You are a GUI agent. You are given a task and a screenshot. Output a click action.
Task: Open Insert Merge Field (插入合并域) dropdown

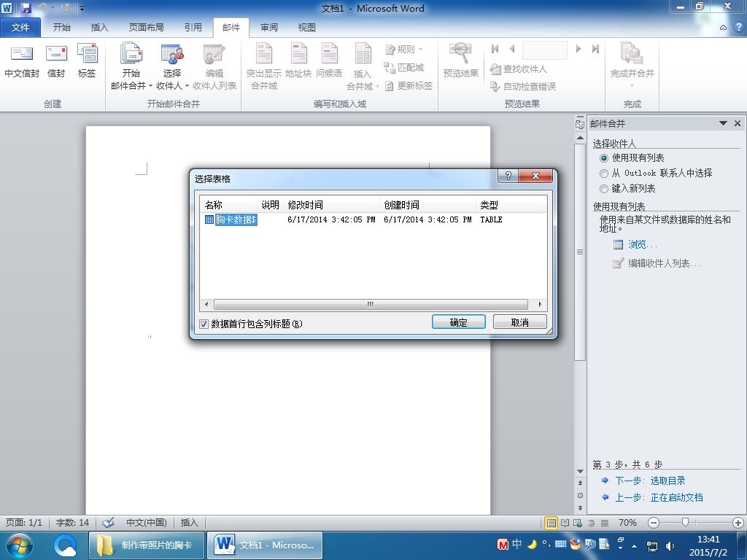click(x=363, y=66)
